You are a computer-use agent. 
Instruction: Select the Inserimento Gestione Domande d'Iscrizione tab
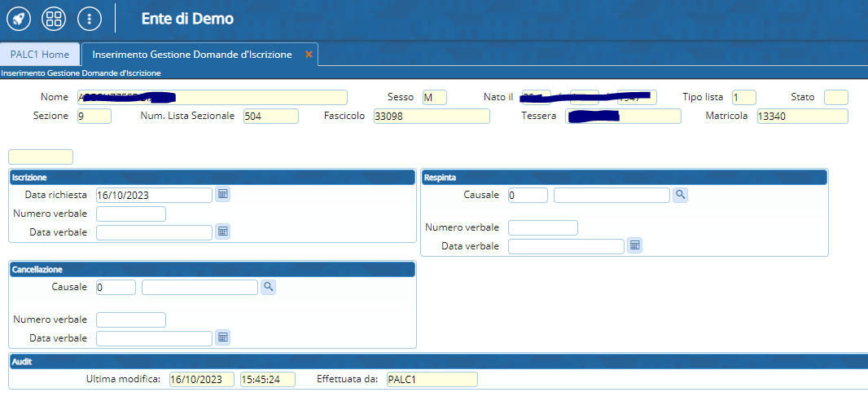click(x=192, y=54)
